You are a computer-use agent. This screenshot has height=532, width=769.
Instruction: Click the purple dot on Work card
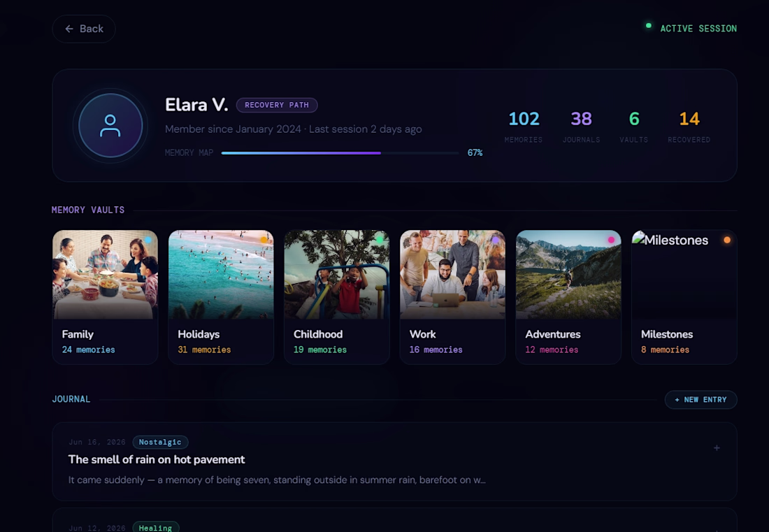(x=496, y=240)
